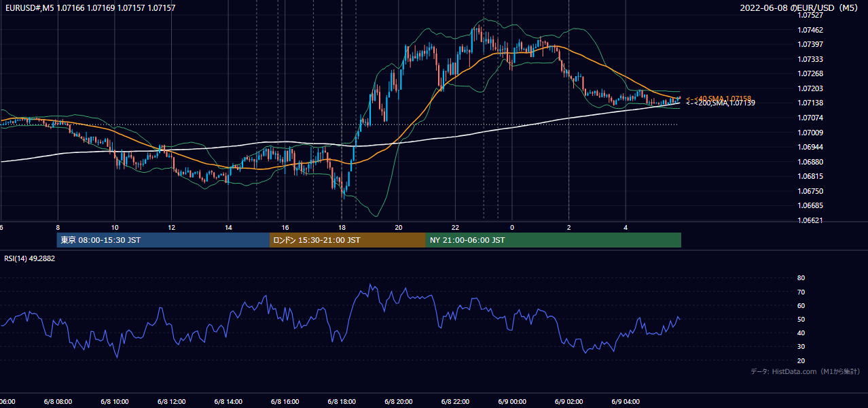The height and width of the screenshot is (408, 868).
Task: Click the RSI scale value 30
Action: click(801, 346)
